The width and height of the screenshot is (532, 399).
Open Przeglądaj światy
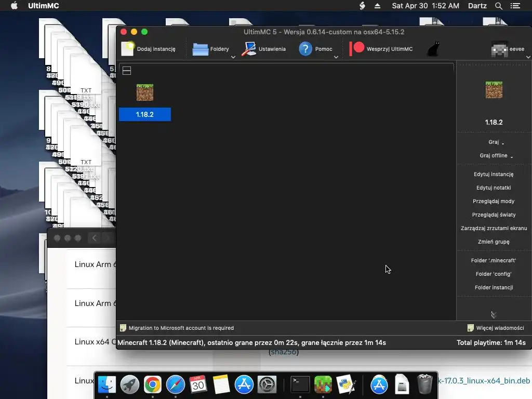click(494, 215)
